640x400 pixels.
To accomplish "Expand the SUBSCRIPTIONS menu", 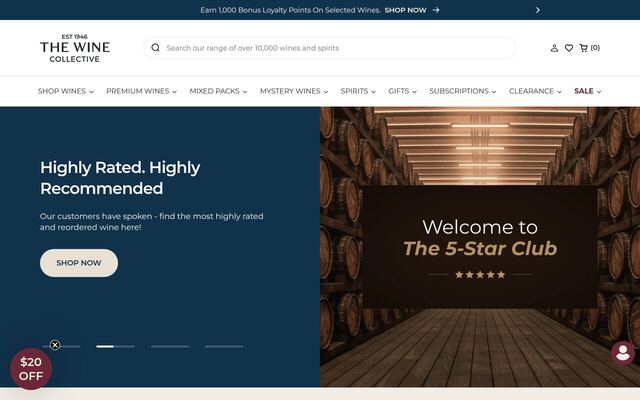I will point(462,91).
